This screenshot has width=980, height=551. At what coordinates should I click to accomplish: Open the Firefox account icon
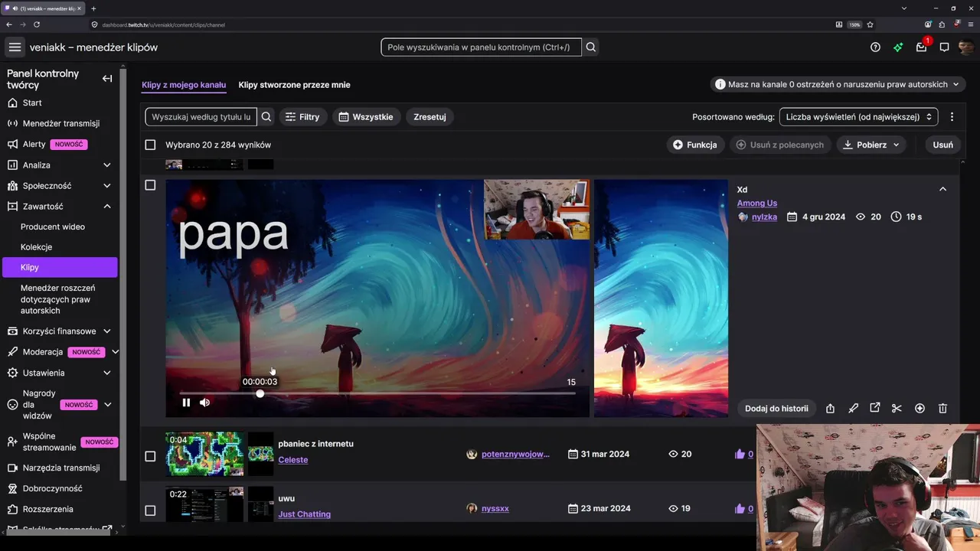click(928, 24)
